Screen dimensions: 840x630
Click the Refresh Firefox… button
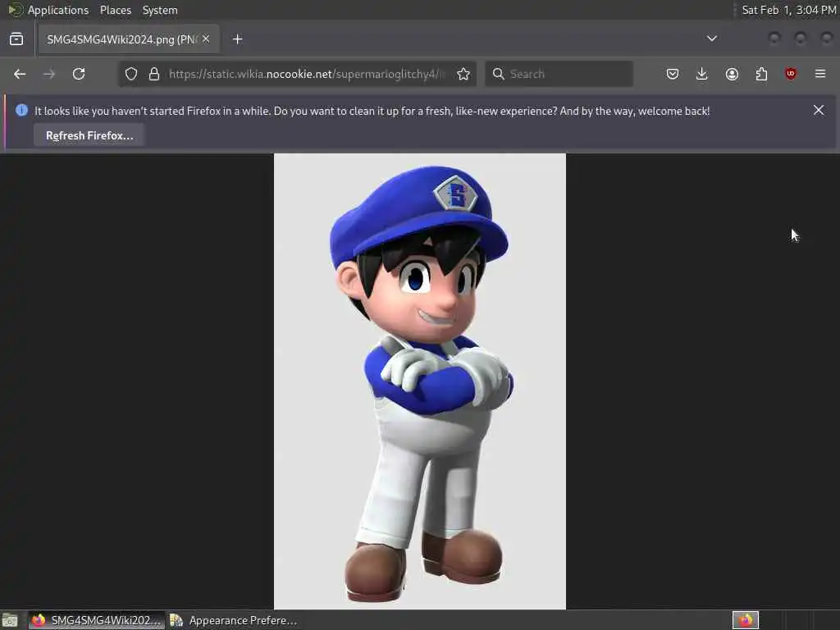89,135
